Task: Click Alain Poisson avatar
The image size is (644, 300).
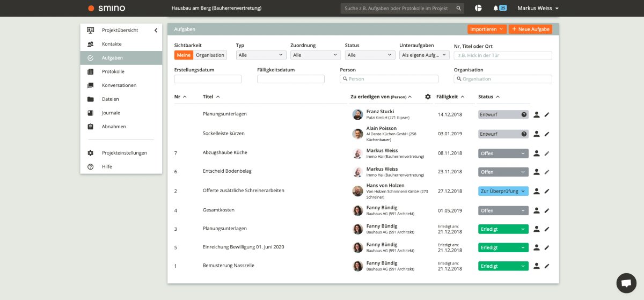Action: coord(357,134)
